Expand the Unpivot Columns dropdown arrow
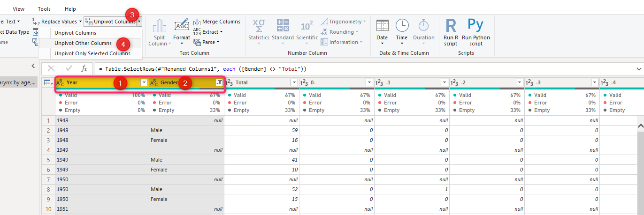644x215 pixels. click(139, 22)
